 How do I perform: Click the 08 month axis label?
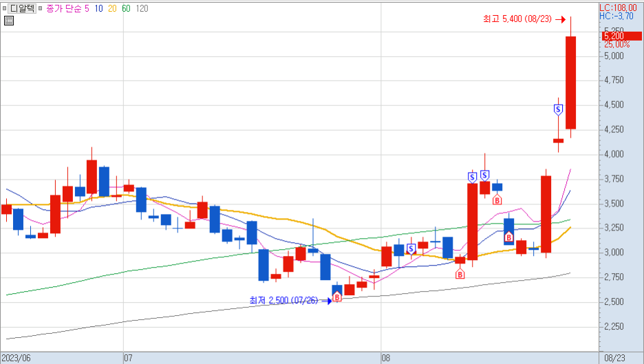(386, 358)
